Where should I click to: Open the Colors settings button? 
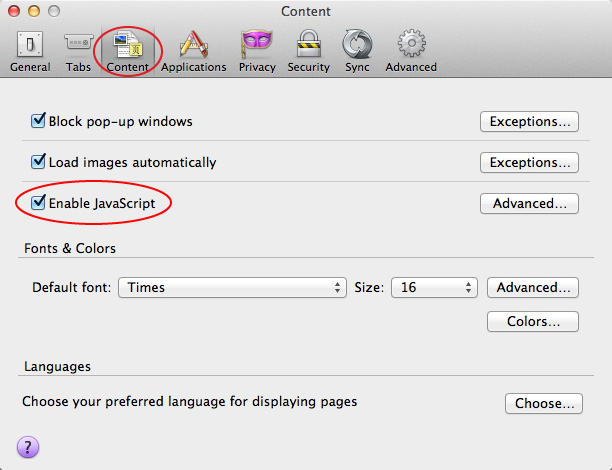tap(533, 322)
